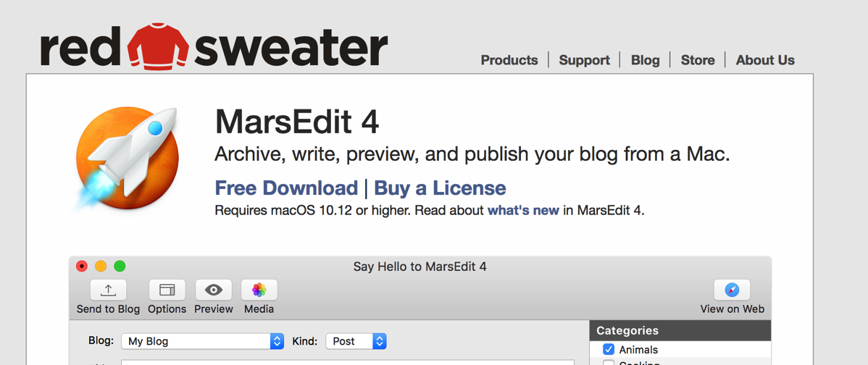Screen dimensions: 868x365
Task: Uncheck the Animals category checkbox
Action: (609, 350)
